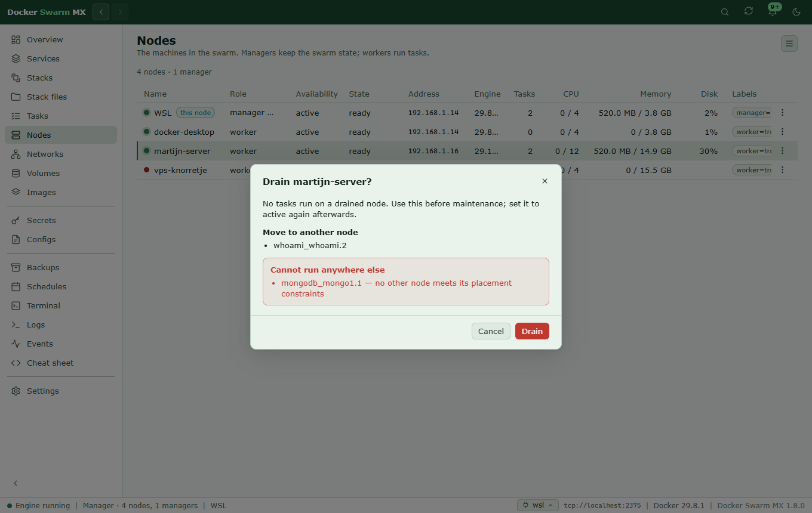Select the vps-knorretje node name
The width and height of the screenshot is (812, 513).
[180, 170]
